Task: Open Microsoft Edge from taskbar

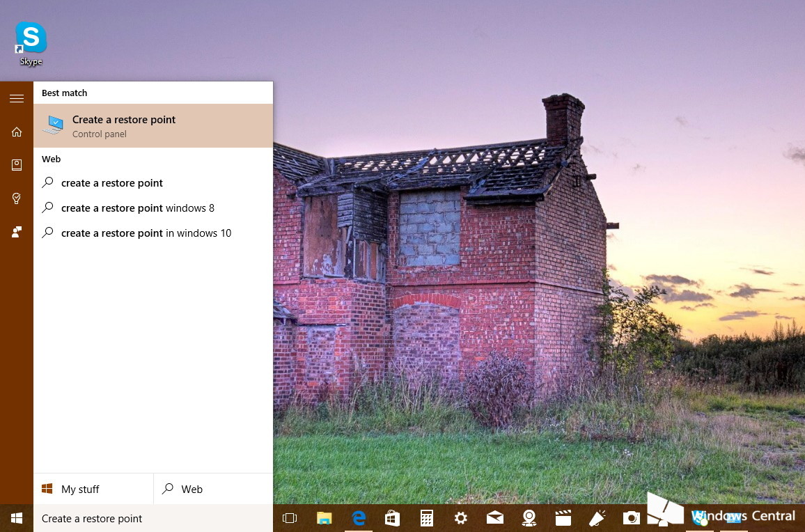Action: [359, 518]
